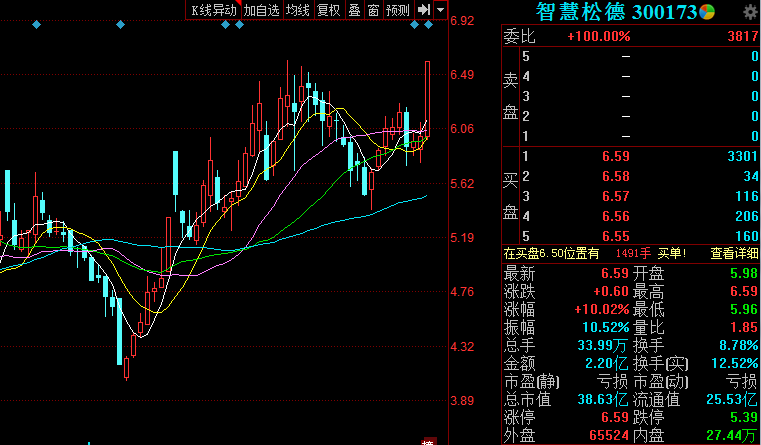Screen dimensions: 761x445
Task: Click the 换手(实) value 12.52%
Action: click(735, 363)
